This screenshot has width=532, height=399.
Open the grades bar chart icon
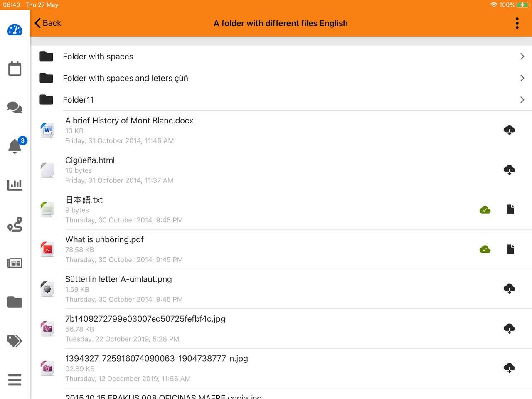pos(15,185)
